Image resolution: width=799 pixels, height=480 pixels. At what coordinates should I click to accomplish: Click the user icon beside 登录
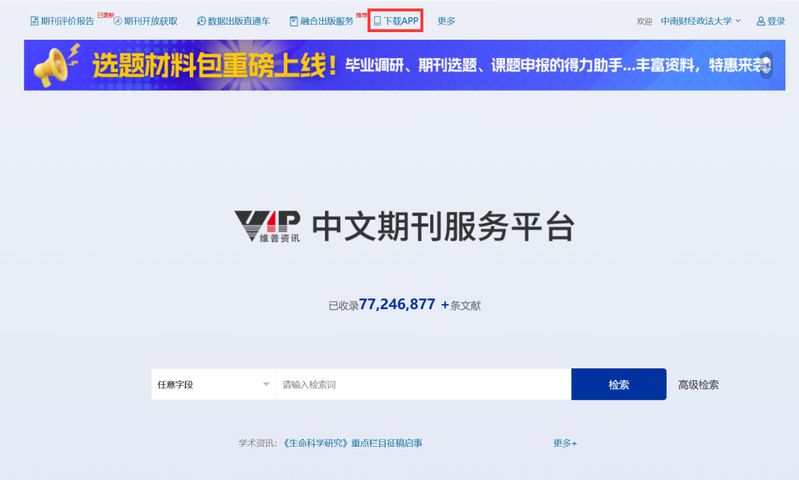point(761,21)
